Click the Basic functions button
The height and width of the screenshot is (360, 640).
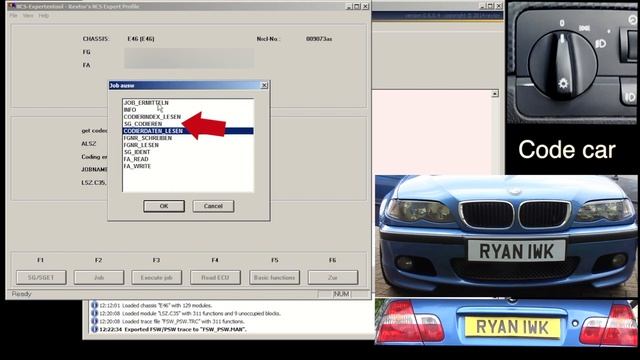(x=274, y=278)
